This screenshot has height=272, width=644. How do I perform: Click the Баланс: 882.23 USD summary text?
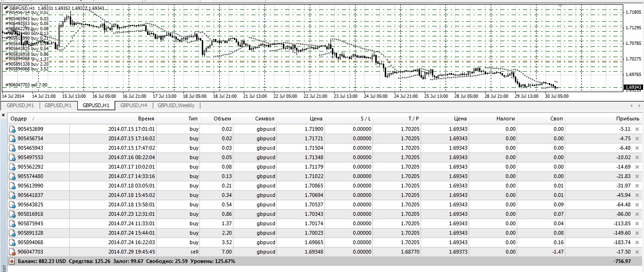[x=41, y=261]
